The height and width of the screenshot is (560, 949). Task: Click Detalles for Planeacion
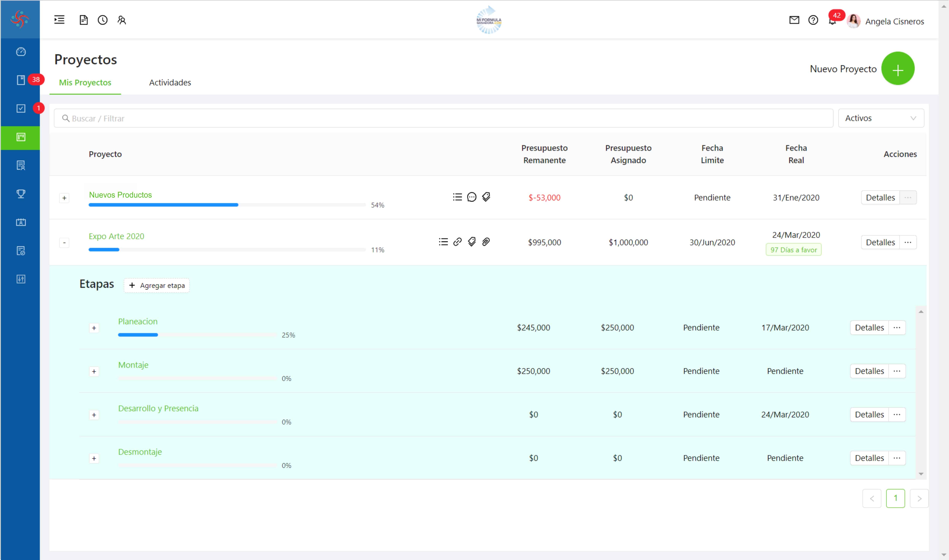(x=869, y=328)
